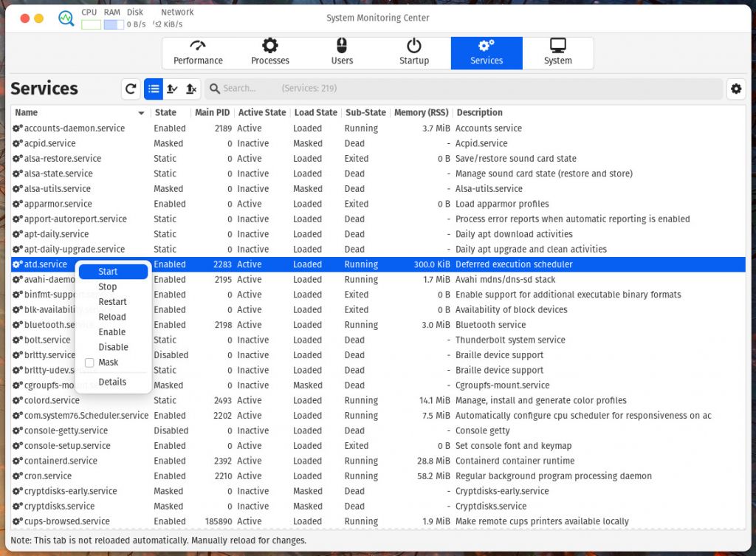Screen dimensions: 756x556
Task: Switch to the Startup tab
Action: point(413,52)
